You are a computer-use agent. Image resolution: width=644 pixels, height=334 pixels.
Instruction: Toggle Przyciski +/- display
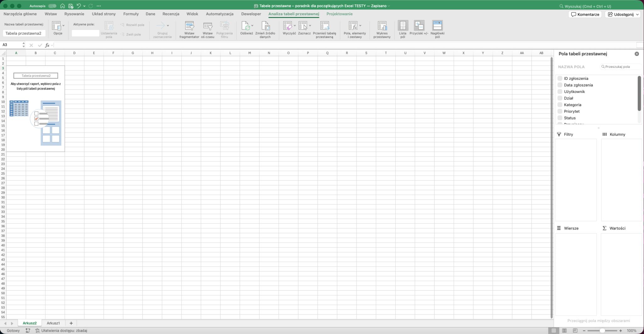pos(419,28)
